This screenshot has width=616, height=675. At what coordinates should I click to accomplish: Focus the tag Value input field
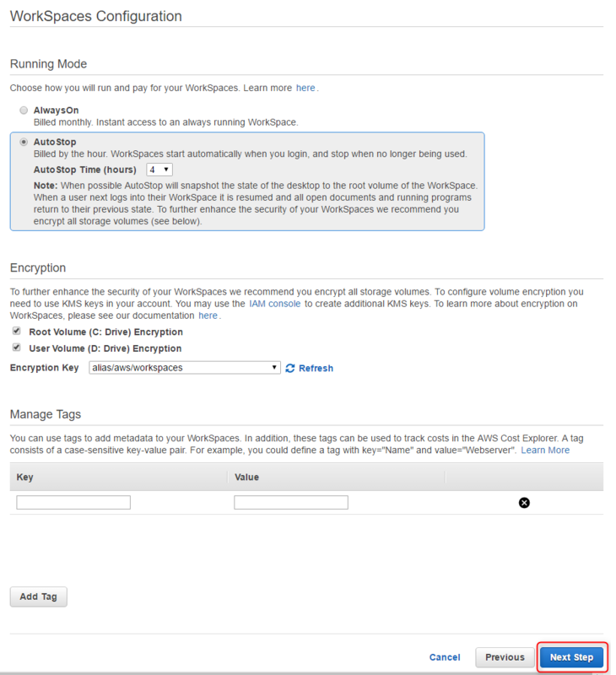(x=291, y=502)
